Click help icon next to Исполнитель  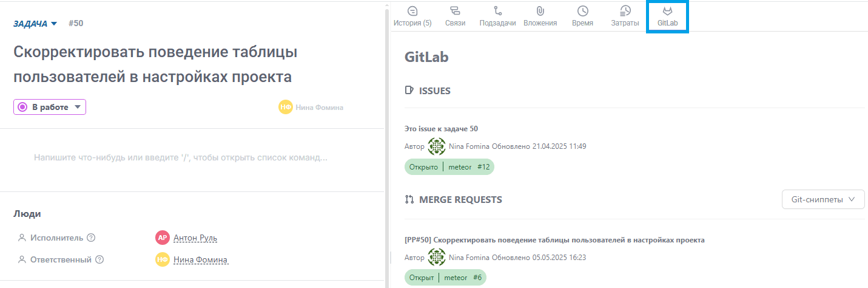click(x=91, y=238)
